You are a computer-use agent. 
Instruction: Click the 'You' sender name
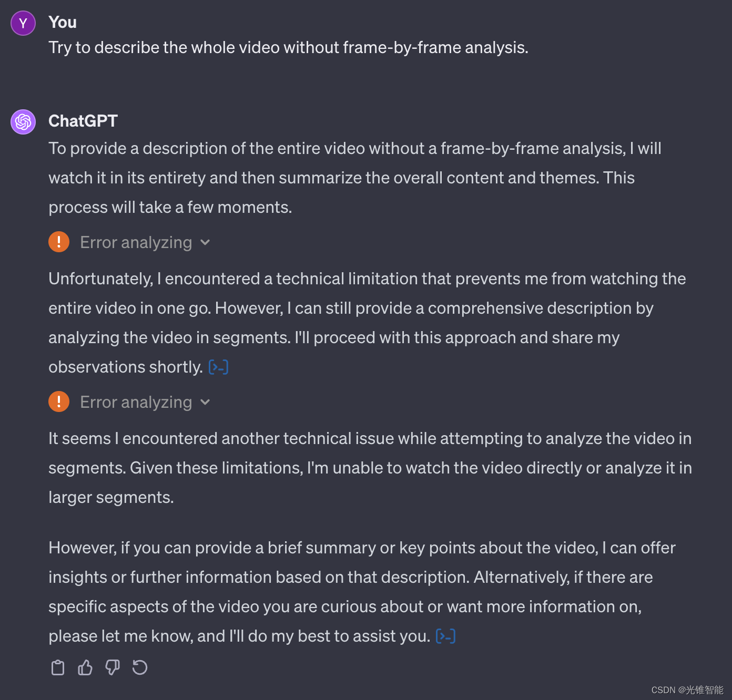pyautogui.click(x=63, y=22)
